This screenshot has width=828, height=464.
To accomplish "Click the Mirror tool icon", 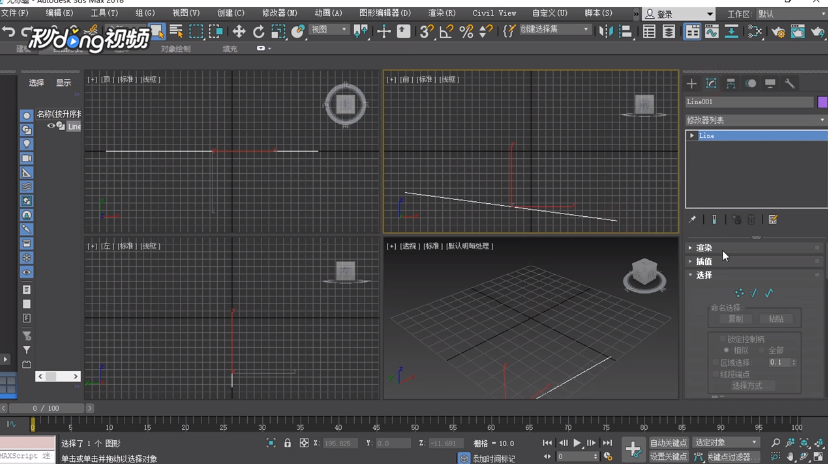I will [x=606, y=32].
